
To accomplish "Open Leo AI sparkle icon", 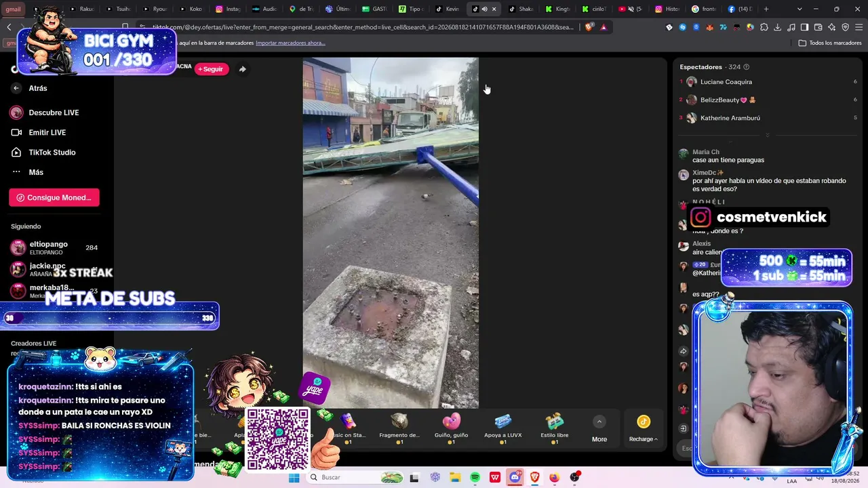I will (x=831, y=27).
